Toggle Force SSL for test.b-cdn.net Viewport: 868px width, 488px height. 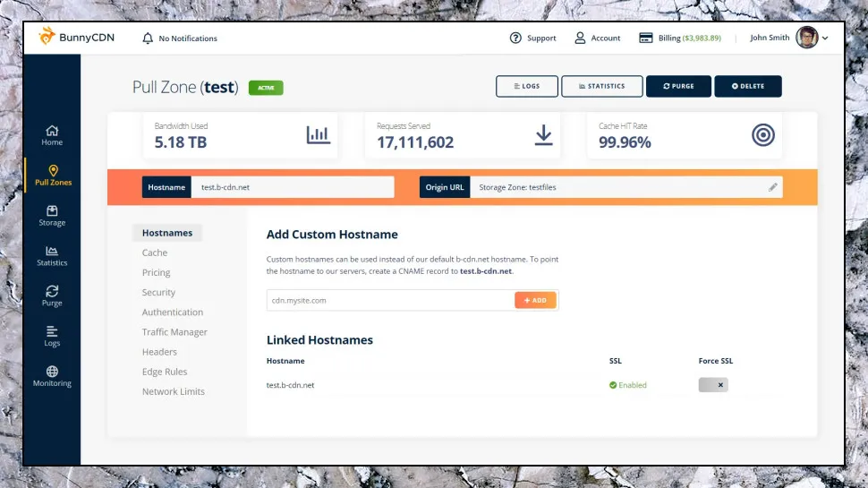tap(713, 385)
